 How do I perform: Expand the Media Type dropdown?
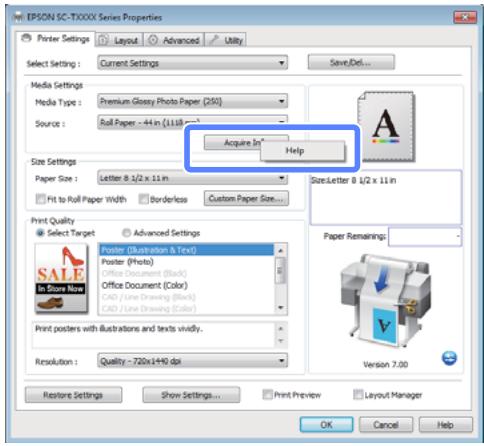pyautogui.click(x=193, y=101)
